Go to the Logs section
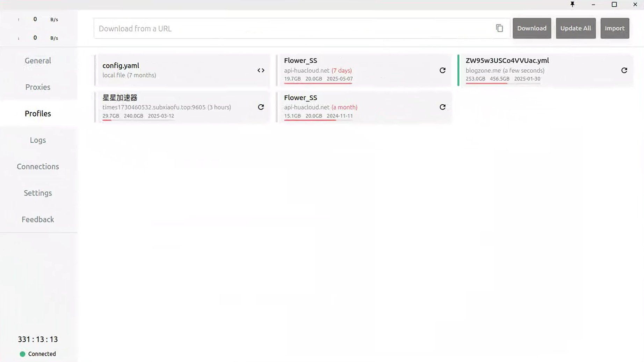Viewport: 644px width, 362px height. click(38, 140)
